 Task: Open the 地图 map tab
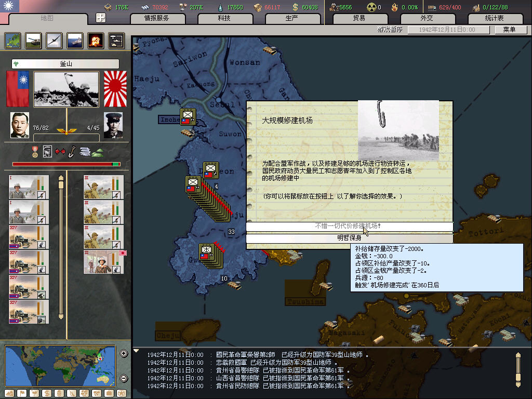point(47,18)
